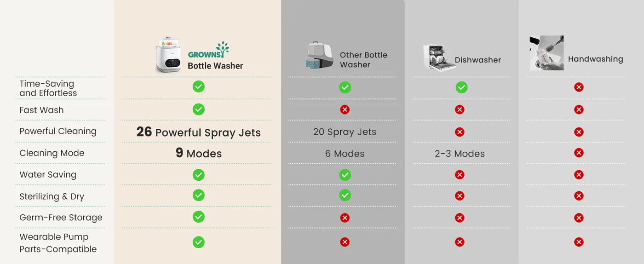Click Growns check for Wearable Pump Parts-Compatible
The image size is (644, 264).
click(198, 242)
